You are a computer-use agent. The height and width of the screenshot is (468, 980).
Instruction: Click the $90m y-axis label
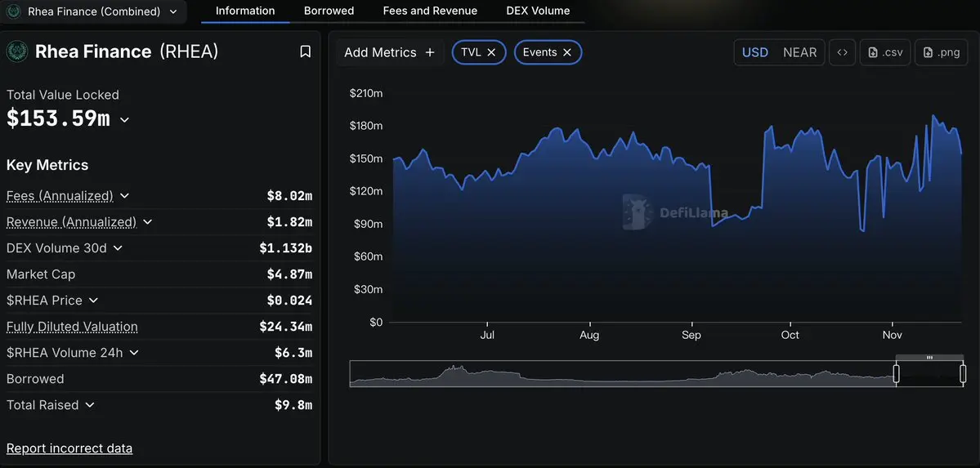[368, 224]
